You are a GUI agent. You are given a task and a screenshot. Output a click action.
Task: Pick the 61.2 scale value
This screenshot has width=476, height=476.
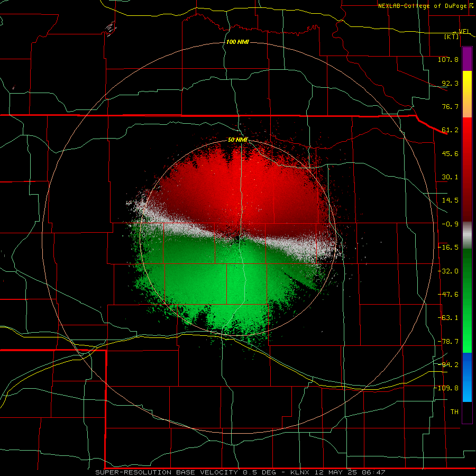[x=450, y=130]
